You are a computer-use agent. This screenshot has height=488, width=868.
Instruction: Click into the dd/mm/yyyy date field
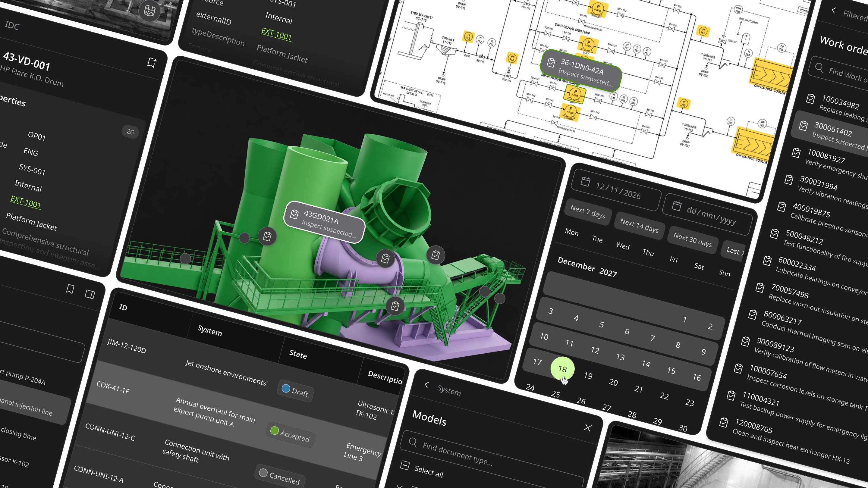(708, 214)
